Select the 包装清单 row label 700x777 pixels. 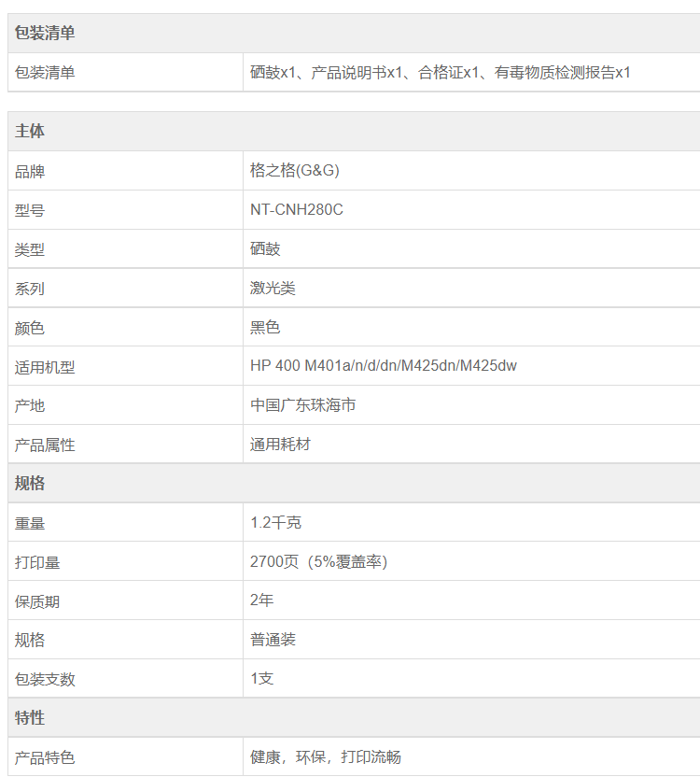click(x=45, y=72)
